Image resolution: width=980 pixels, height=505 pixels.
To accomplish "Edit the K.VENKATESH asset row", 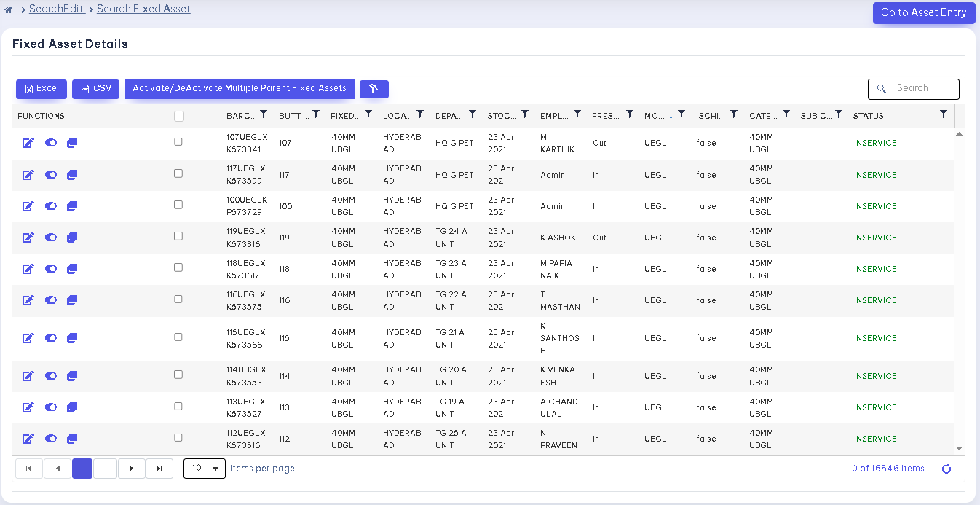I will pos(28,376).
